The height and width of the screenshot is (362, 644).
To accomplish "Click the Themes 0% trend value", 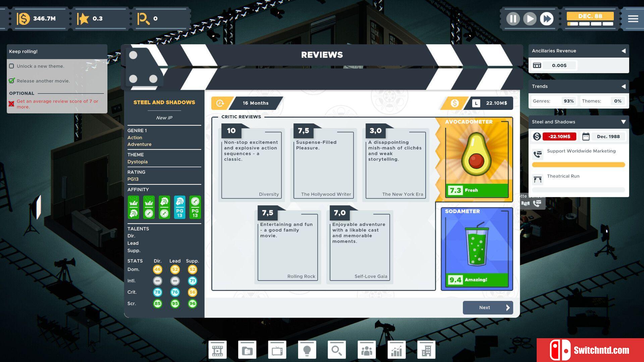I will [x=618, y=101].
